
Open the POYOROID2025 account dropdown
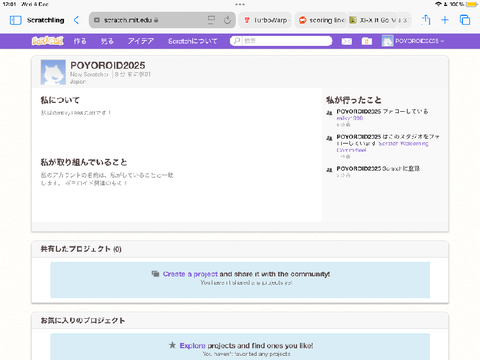(x=419, y=41)
